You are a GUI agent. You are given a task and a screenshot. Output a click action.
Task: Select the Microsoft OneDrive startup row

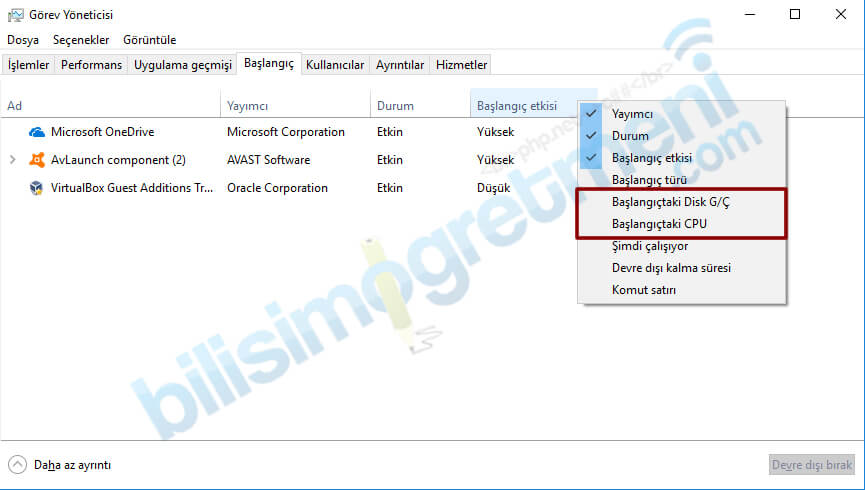pyautogui.click(x=103, y=132)
